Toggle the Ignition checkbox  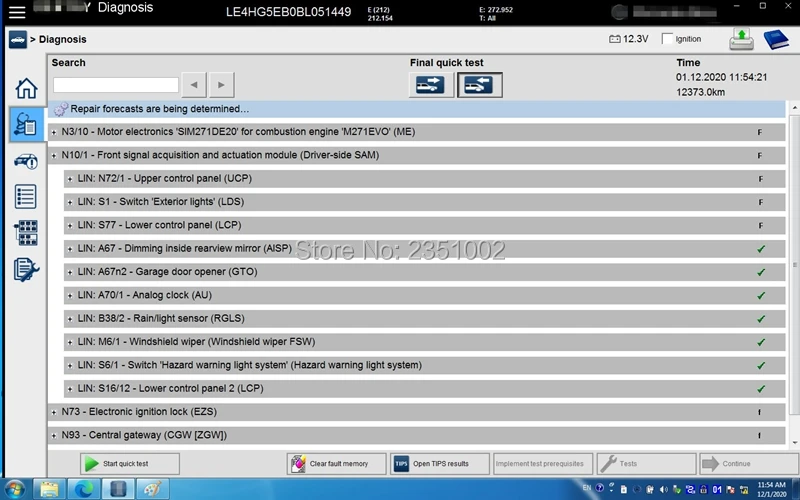click(667, 39)
